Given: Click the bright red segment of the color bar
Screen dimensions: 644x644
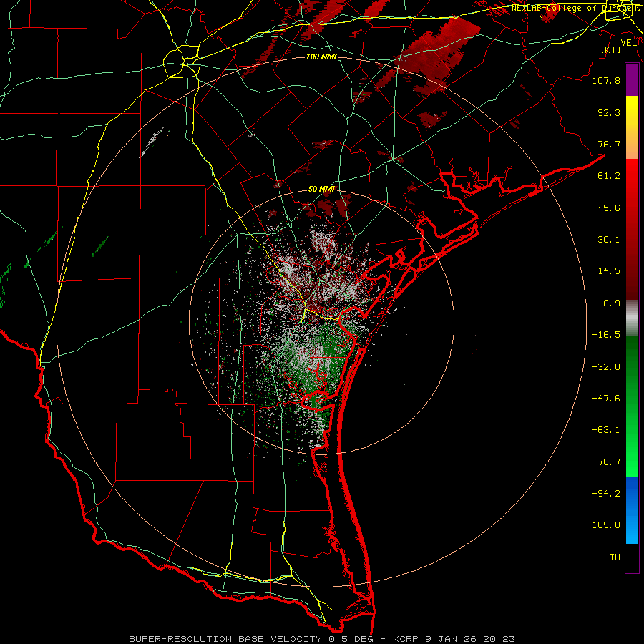Looking at the screenshot, I should 632,177.
